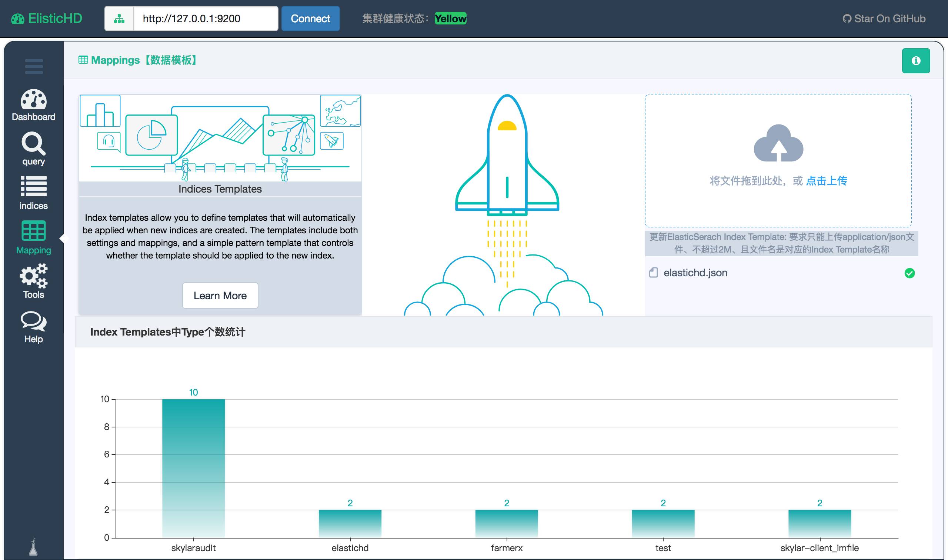Click the Indices Templates illustration

pyautogui.click(x=220, y=138)
